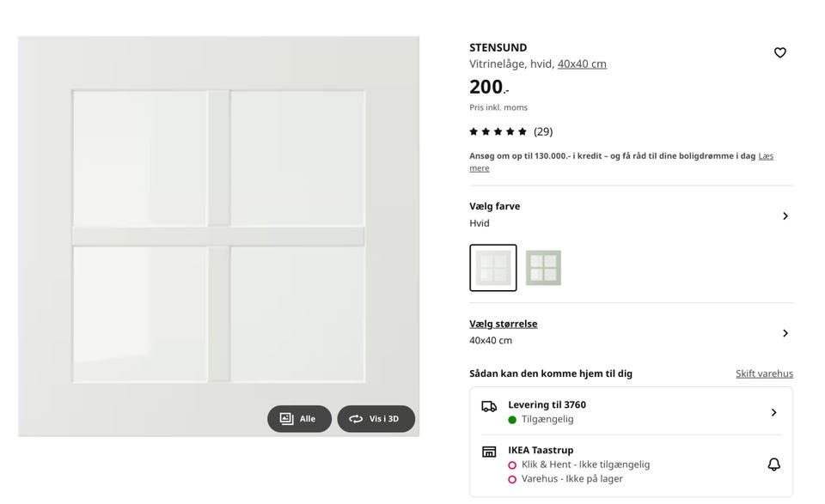View product in 3D with Vis i 3D
Screen dimensions: 825x504
[376, 419]
